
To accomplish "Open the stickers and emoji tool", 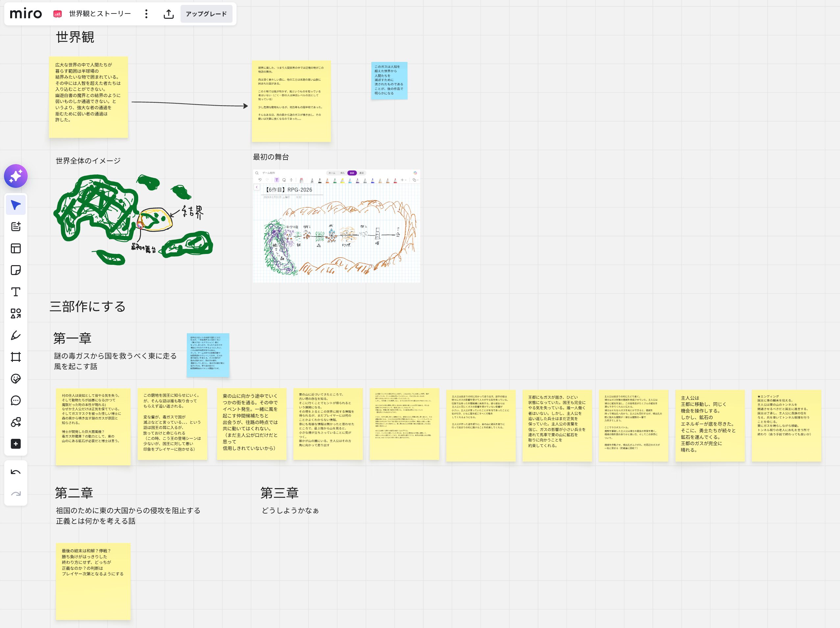I will point(15,378).
